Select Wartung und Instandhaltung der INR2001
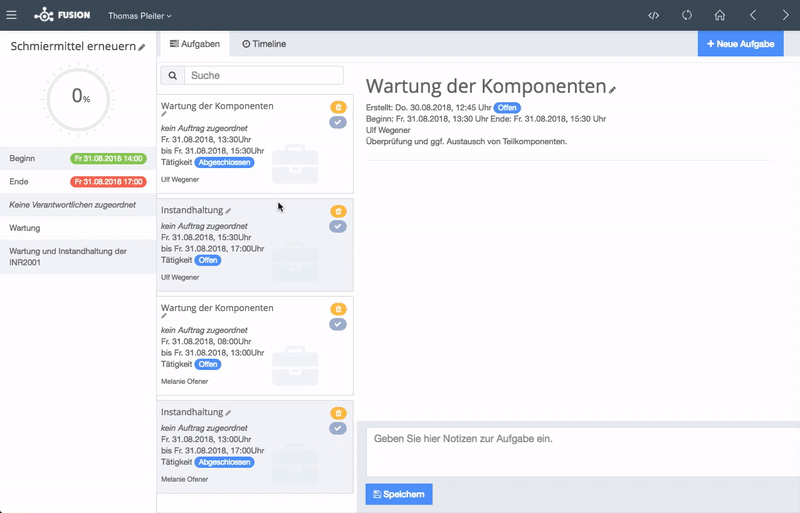 click(78, 257)
